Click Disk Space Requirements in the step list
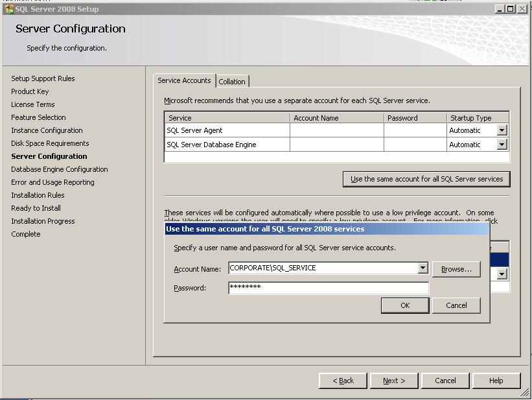Viewport: 532px width, 400px height. click(50, 143)
